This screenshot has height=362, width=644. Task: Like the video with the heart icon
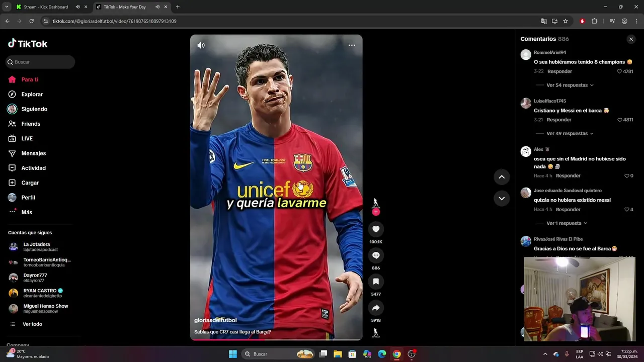pos(376,229)
